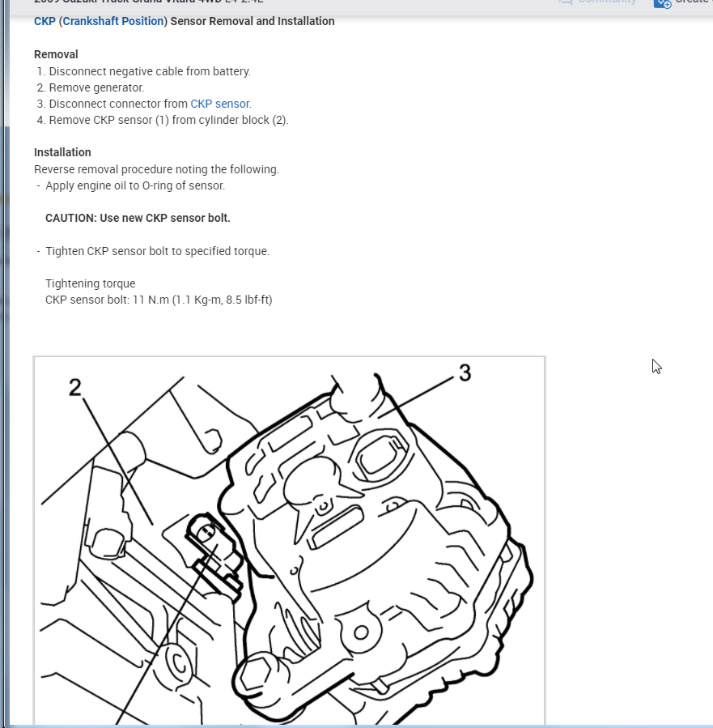Click the 'Remove generator.' step
This screenshot has height=728, width=713.
coord(96,87)
